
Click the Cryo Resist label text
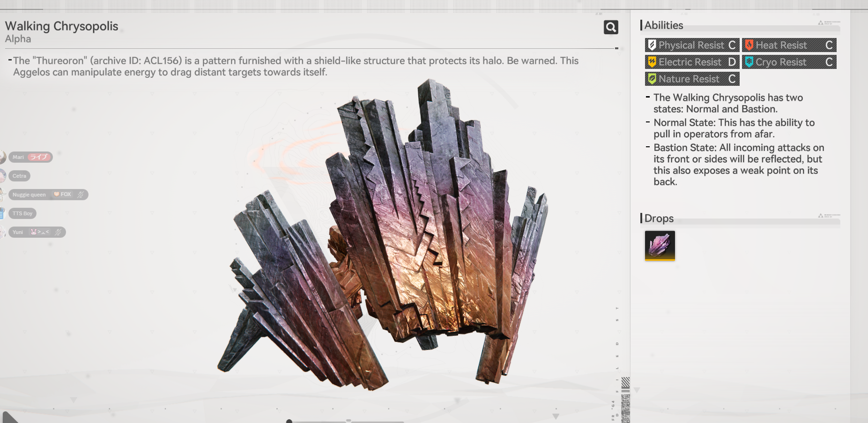pos(781,62)
